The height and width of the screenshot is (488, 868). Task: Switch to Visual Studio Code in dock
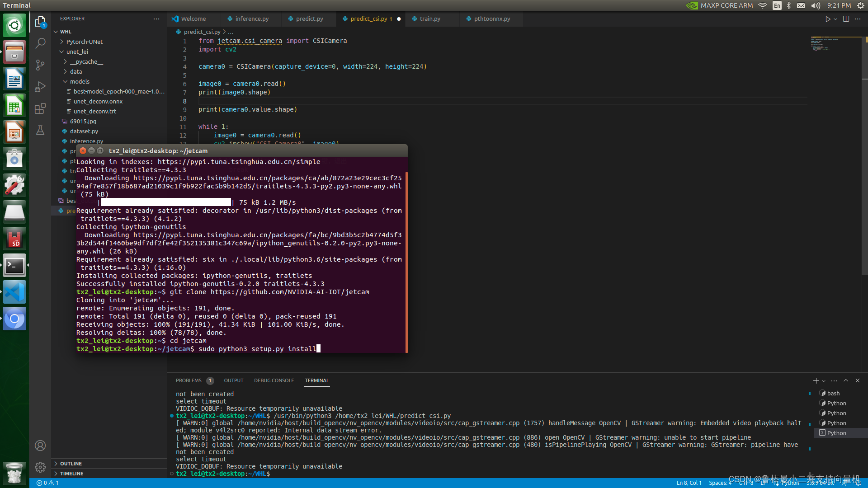(14, 292)
